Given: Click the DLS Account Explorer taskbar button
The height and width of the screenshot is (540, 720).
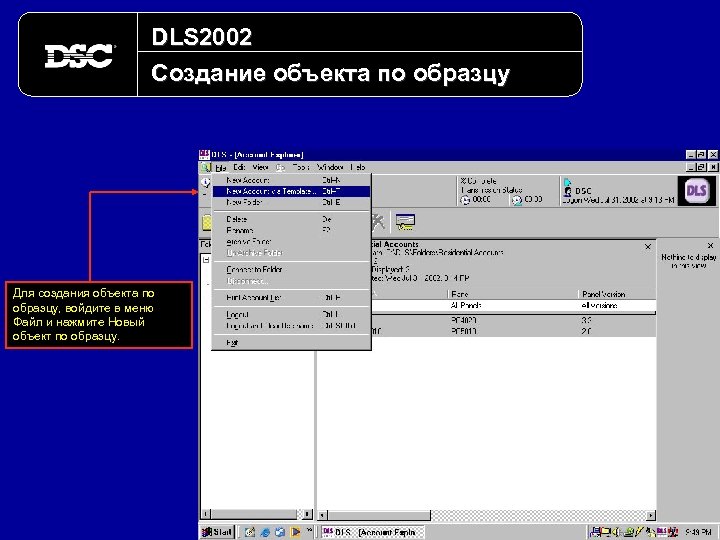Looking at the screenshot, I should (x=373, y=532).
